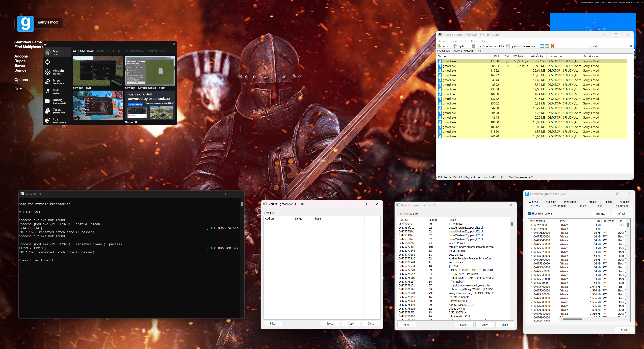Open Options via gear icon

click(x=455, y=46)
